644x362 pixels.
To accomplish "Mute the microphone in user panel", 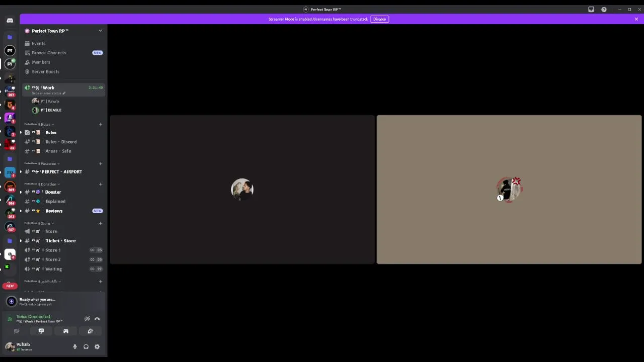I will tap(75, 346).
